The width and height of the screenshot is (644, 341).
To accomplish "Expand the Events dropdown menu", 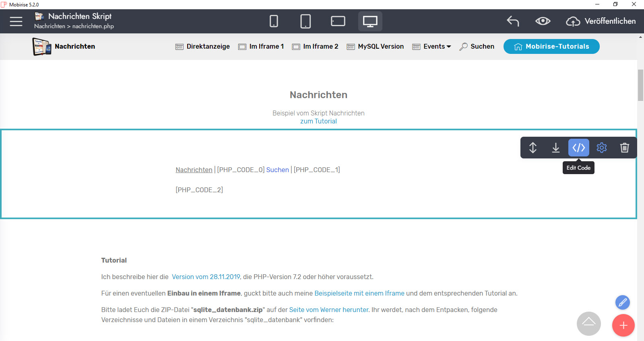I will click(436, 47).
